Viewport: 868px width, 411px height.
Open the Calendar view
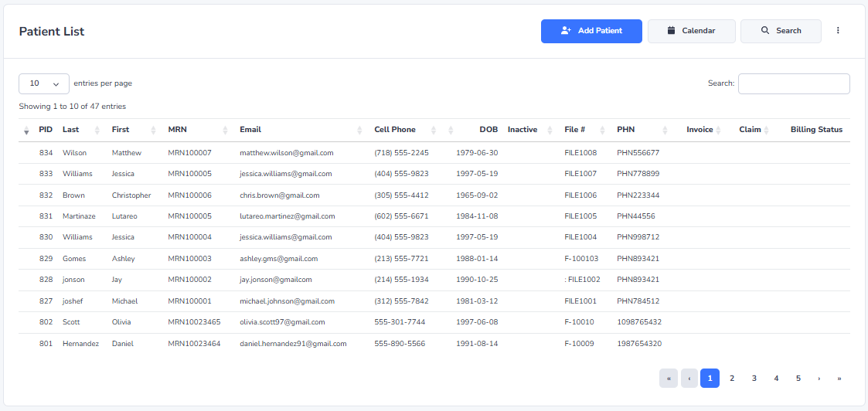pos(691,31)
